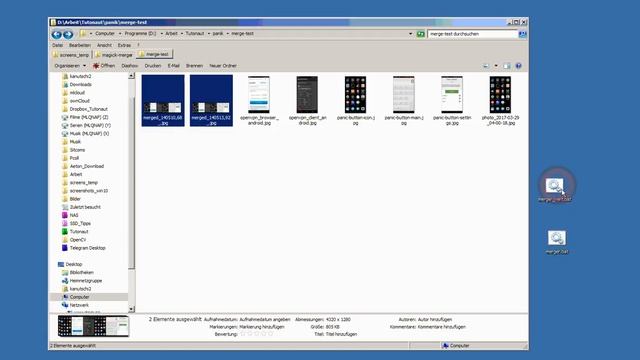The image size is (640, 360).
Task: Click the search icon at search box end
Action: (522, 34)
